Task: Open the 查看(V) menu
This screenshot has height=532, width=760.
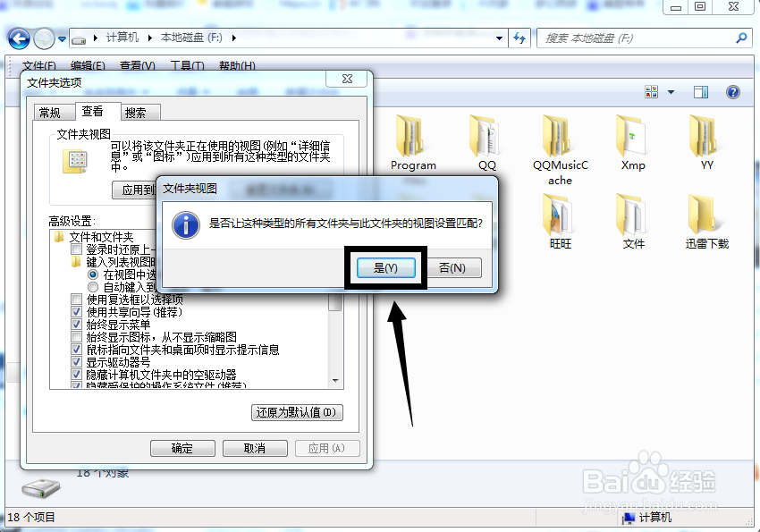Action: point(138,65)
